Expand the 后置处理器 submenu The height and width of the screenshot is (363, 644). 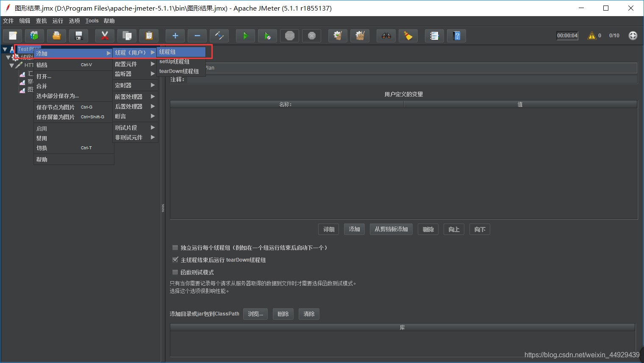pos(135,106)
